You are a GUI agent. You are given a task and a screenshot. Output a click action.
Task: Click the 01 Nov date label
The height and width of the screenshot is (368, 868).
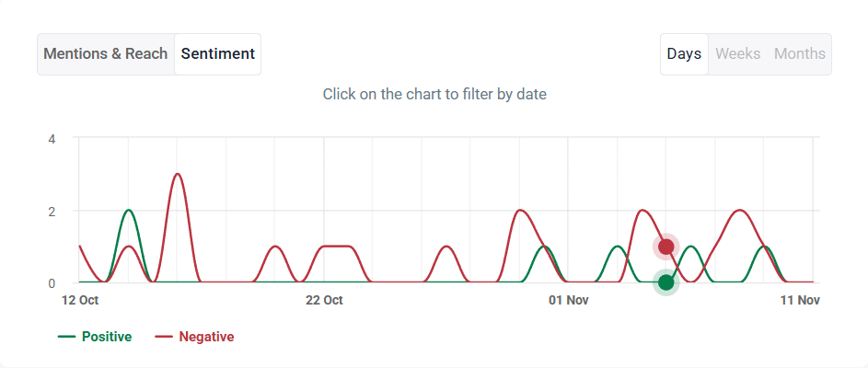click(x=568, y=300)
